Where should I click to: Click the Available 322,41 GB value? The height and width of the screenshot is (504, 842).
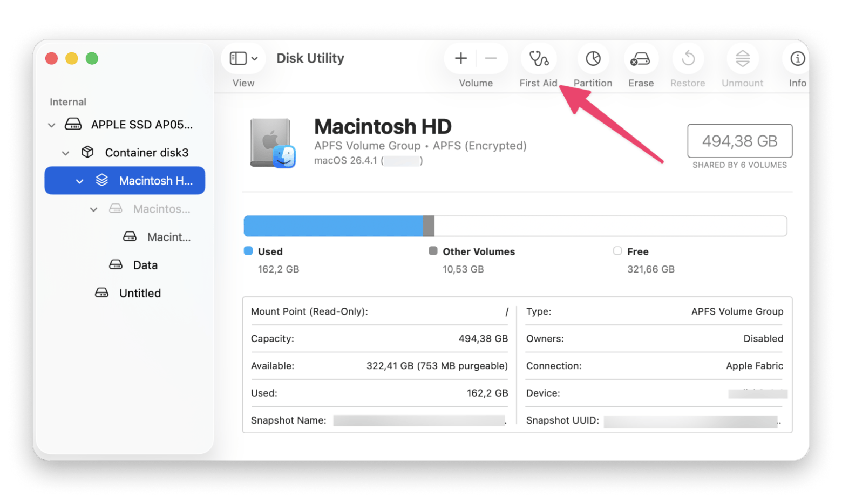[437, 366]
